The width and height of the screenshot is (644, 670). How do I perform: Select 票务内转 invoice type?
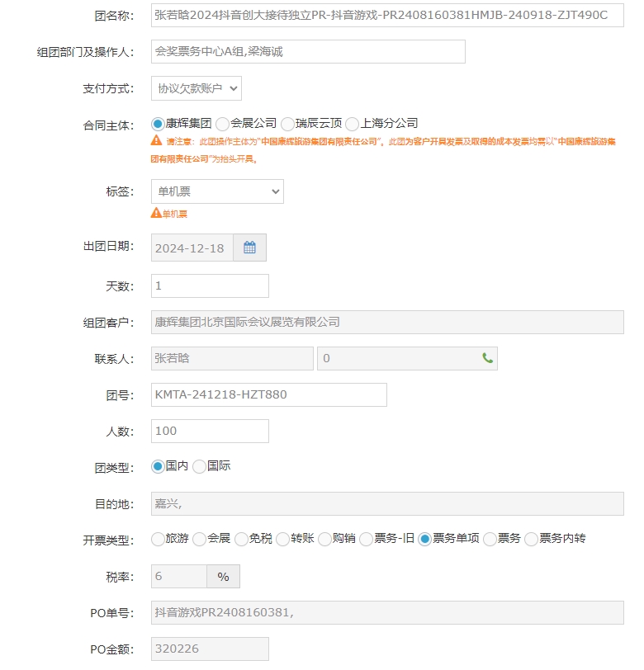point(531,540)
